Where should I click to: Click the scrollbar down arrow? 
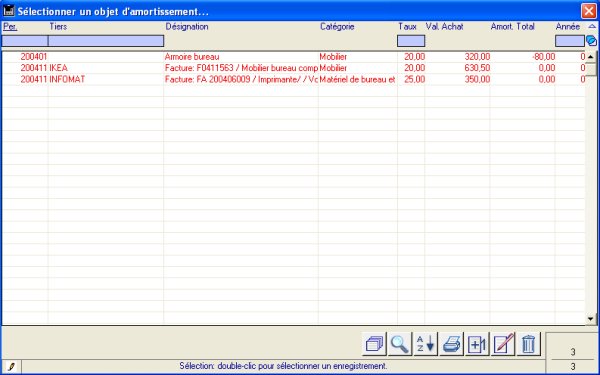(x=590, y=318)
